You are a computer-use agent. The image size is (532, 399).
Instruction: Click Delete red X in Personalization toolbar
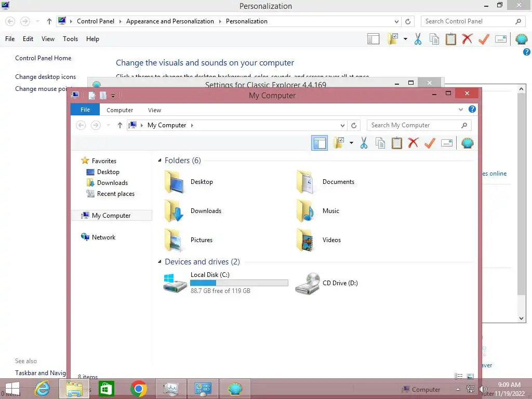coord(467,38)
